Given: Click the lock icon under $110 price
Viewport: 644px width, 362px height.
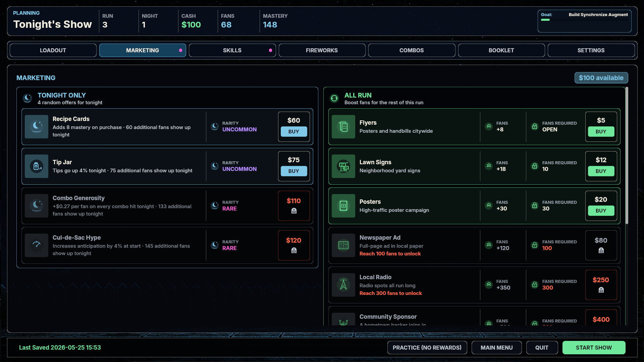Looking at the screenshot, I should coord(294,211).
